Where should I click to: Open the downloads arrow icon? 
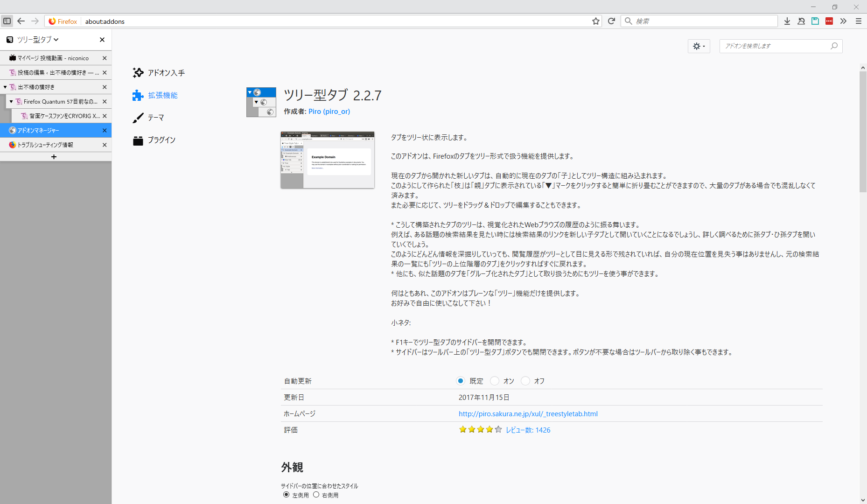(x=787, y=21)
